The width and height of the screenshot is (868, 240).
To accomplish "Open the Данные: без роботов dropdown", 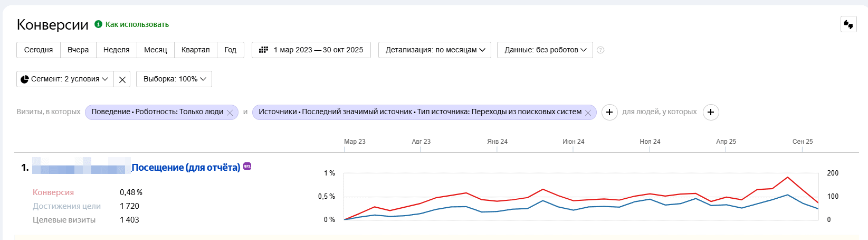I will (x=545, y=50).
